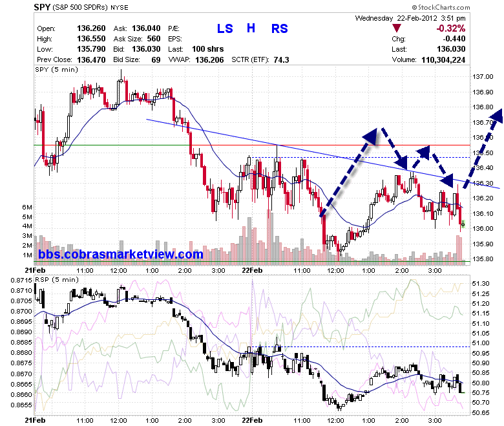Image resolution: width=504 pixels, height=426 pixels.
Task: Click the 136.40 price axis label
Action: (483, 168)
